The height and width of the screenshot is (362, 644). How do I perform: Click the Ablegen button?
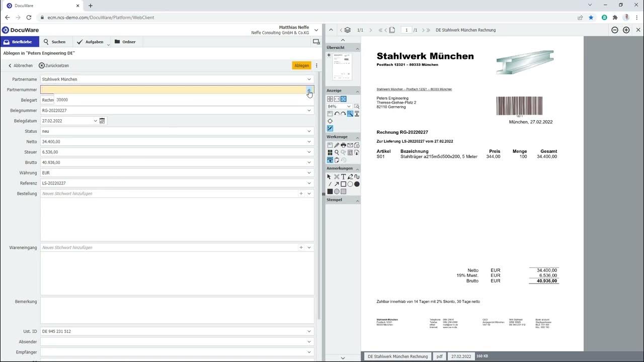[302, 65]
